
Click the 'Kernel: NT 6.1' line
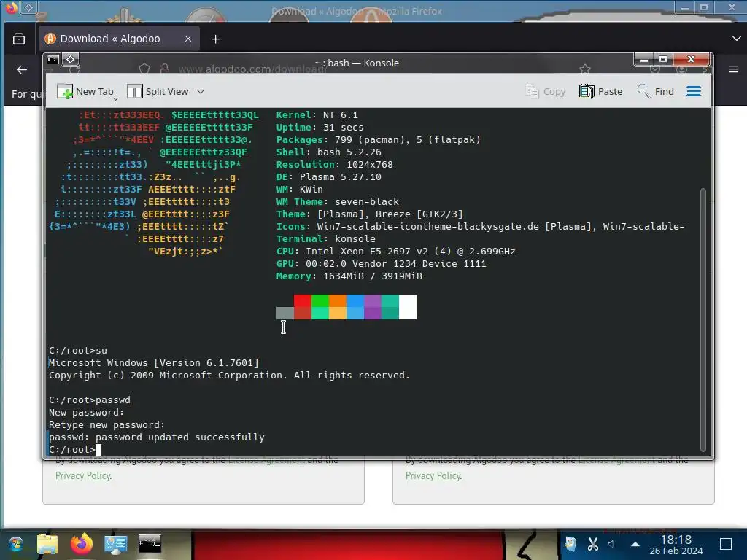317,114
